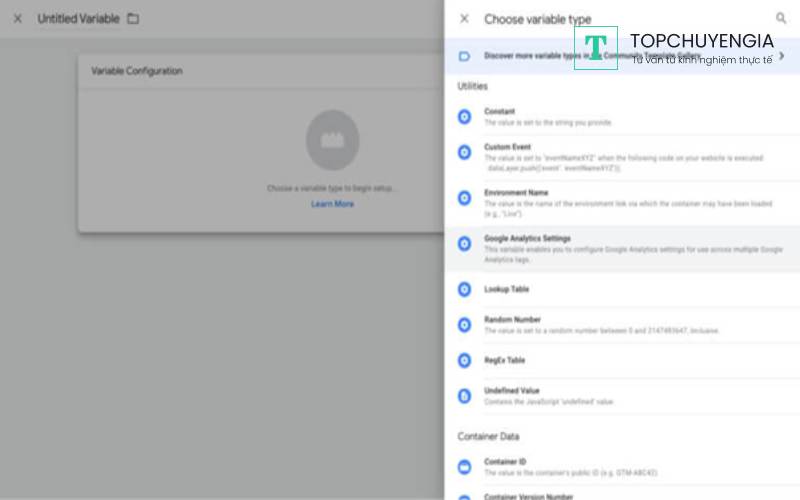Click the Container ID variable icon

point(464,467)
